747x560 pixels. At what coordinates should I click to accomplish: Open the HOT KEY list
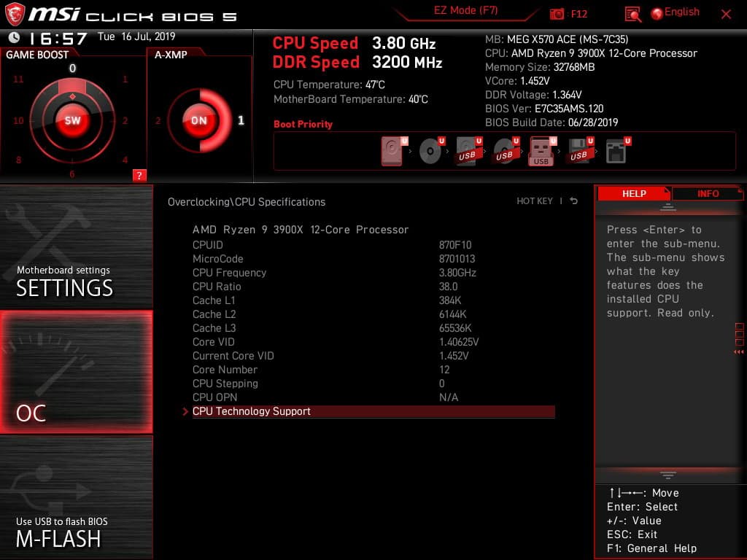coord(535,201)
